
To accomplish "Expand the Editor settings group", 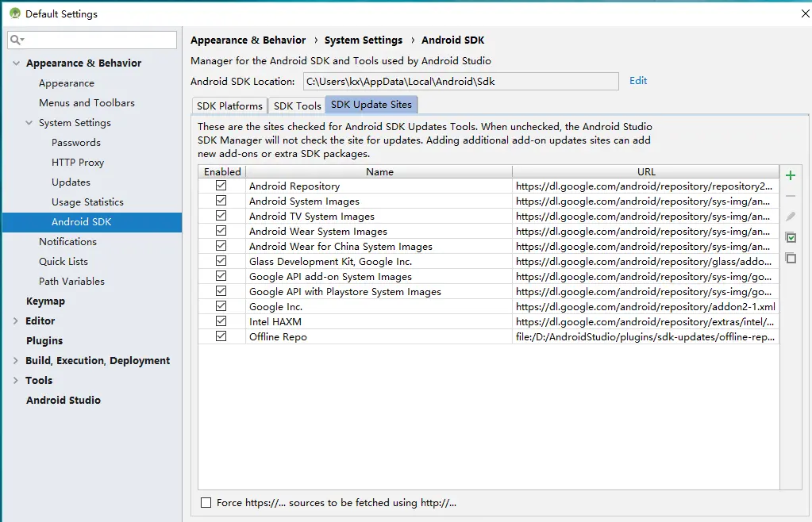I will [16, 321].
